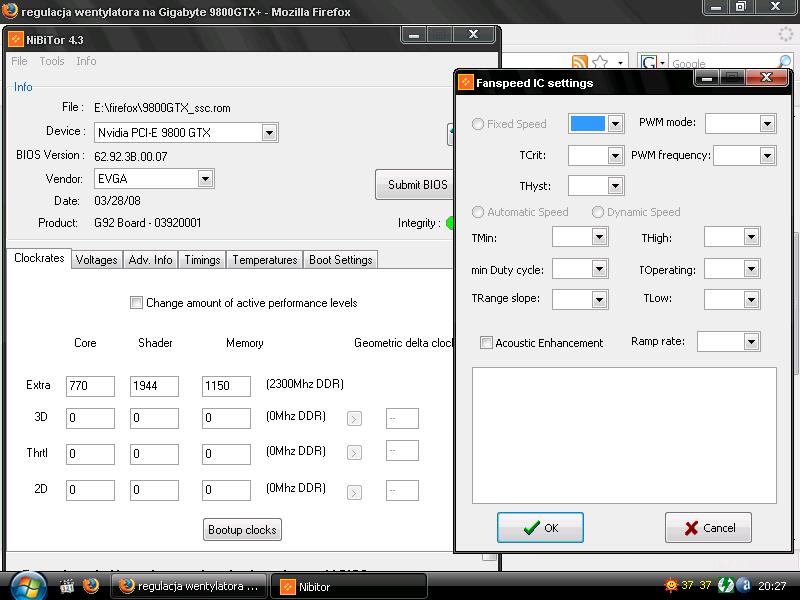
Task: Switch to the Adv. Info tab
Action: pyautogui.click(x=151, y=260)
